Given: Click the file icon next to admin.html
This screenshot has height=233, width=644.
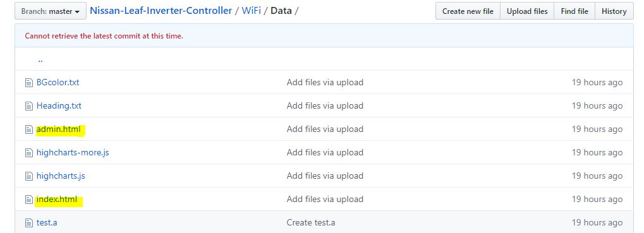Looking at the screenshot, I should point(28,129).
